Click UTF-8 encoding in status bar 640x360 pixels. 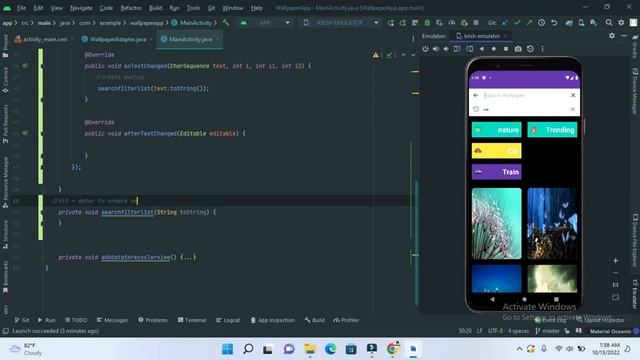pos(495,331)
